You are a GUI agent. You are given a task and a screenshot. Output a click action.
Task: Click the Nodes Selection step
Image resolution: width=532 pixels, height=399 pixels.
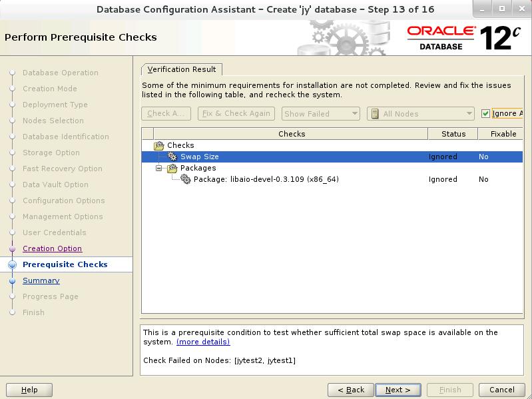53,121
